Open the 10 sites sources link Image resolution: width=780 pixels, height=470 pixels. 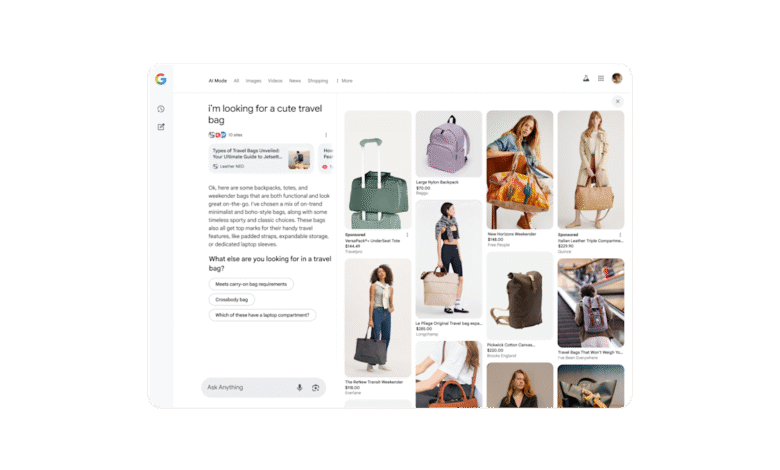pos(235,135)
